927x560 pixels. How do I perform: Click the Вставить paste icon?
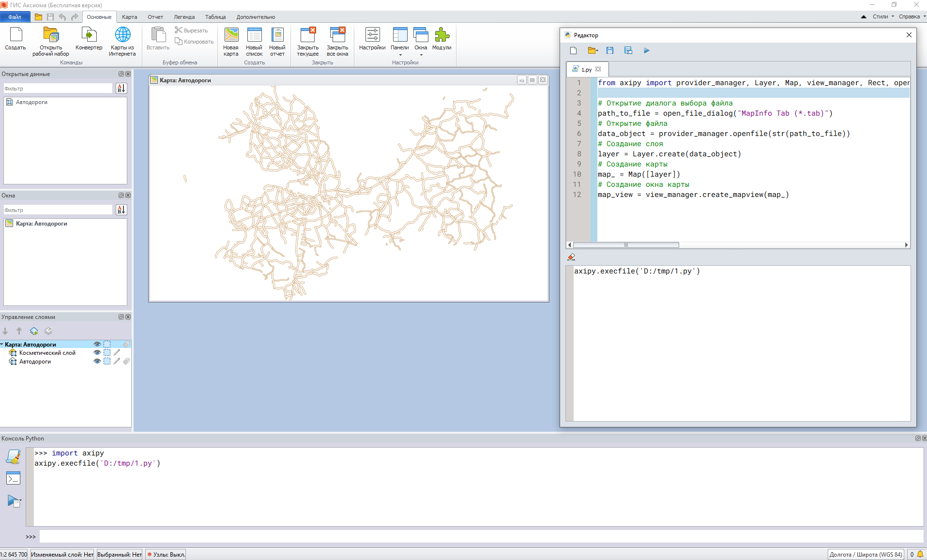158,39
